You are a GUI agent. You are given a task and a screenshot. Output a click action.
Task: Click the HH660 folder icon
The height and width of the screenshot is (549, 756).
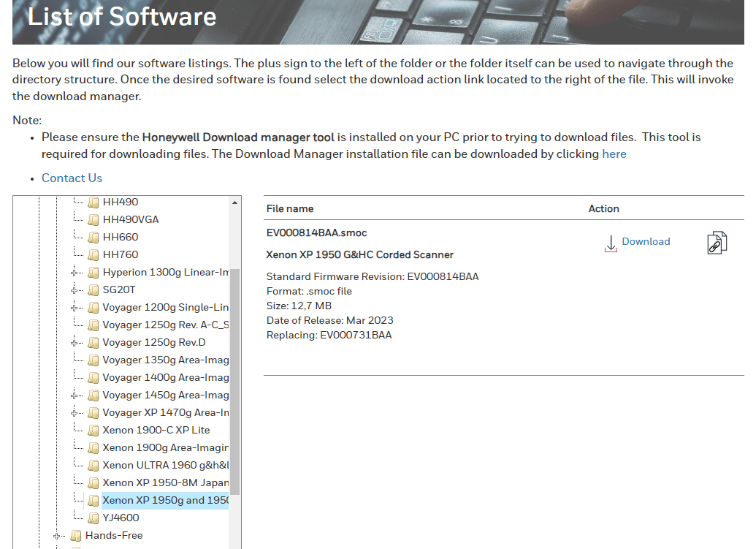(93, 238)
